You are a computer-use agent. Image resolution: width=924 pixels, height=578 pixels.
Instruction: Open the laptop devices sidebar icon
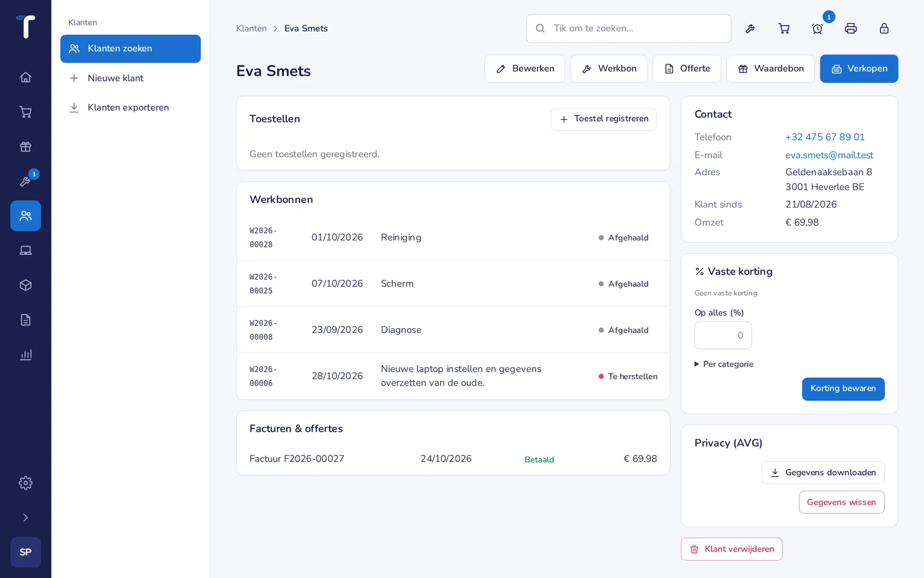[25, 250]
